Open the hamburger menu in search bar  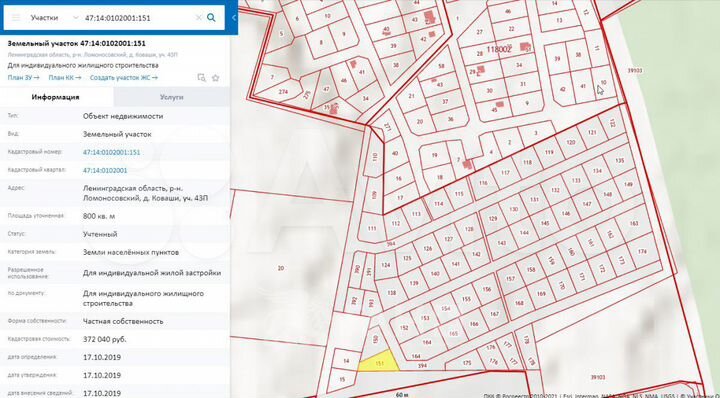(x=16, y=18)
